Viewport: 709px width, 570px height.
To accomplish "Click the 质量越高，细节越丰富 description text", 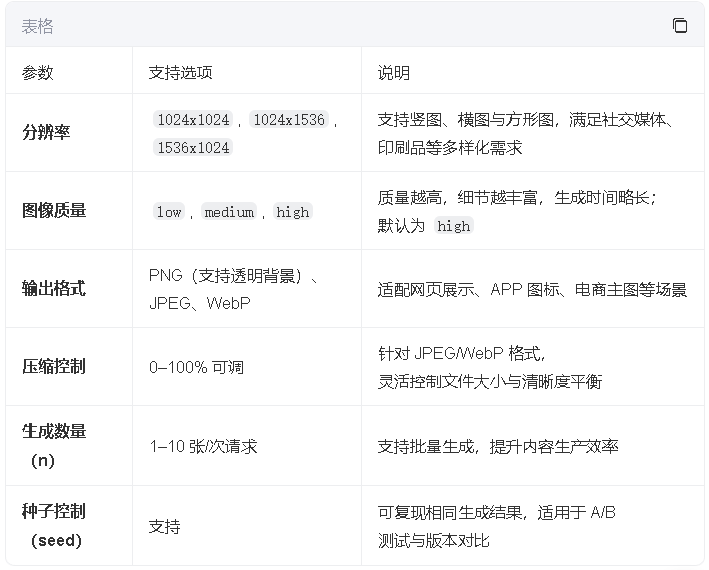I will [x=517, y=198].
